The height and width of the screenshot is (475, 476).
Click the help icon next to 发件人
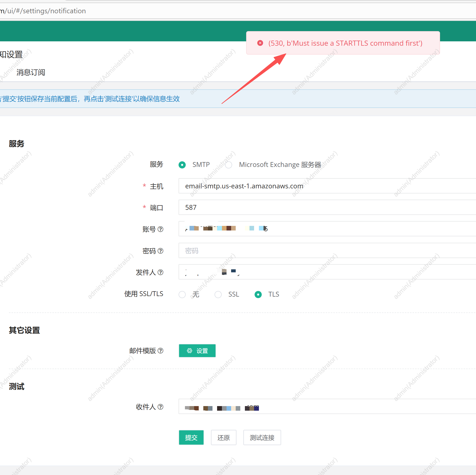tap(160, 272)
